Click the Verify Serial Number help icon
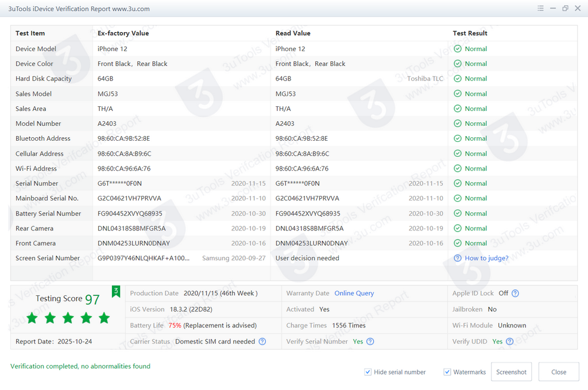588x390 pixels. tap(370, 341)
